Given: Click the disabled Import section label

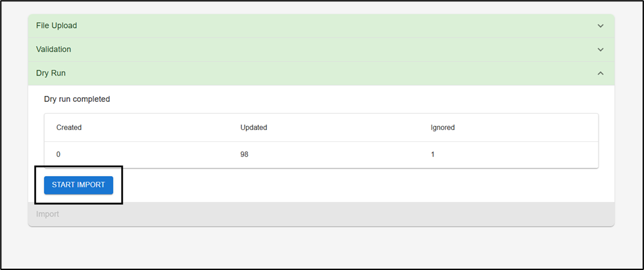Looking at the screenshot, I should (x=47, y=214).
